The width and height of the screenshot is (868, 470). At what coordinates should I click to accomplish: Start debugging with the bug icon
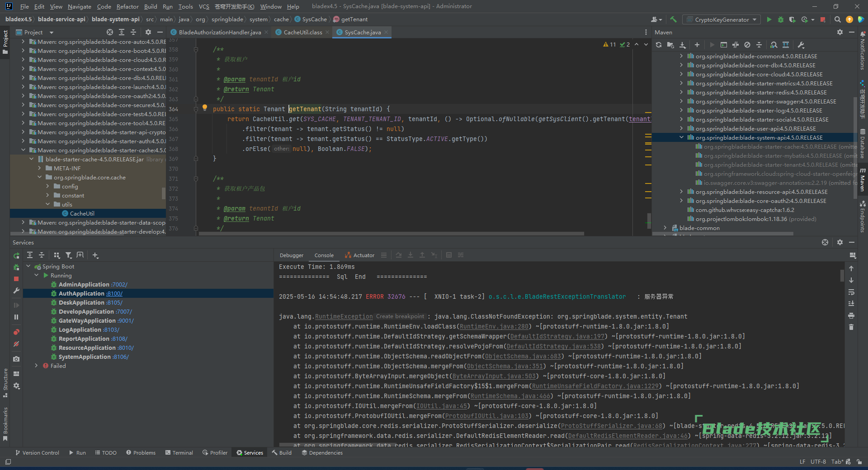click(781, 19)
